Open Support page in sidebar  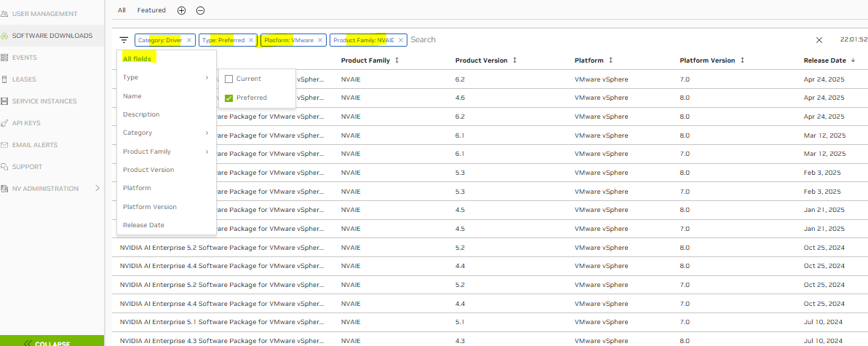coord(27,166)
